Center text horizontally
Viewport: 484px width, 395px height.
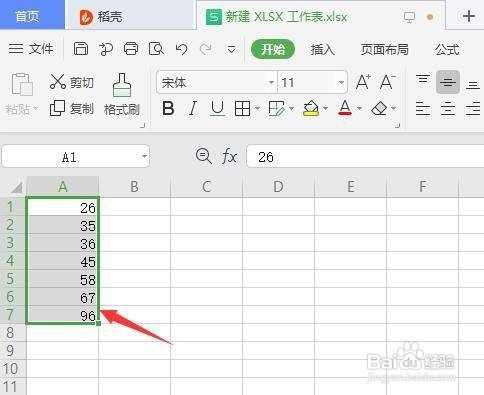tap(448, 109)
